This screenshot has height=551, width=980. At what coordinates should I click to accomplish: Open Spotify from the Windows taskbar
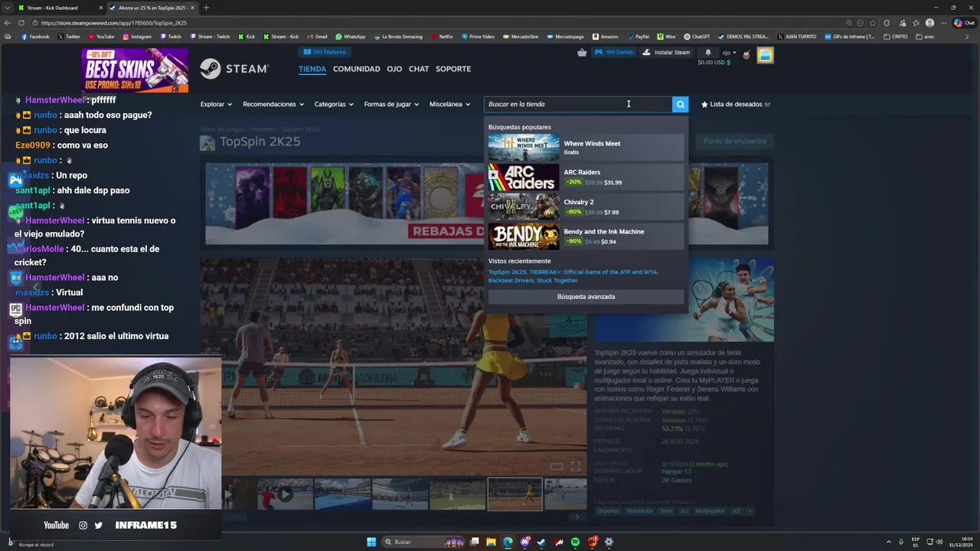click(x=575, y=542)
